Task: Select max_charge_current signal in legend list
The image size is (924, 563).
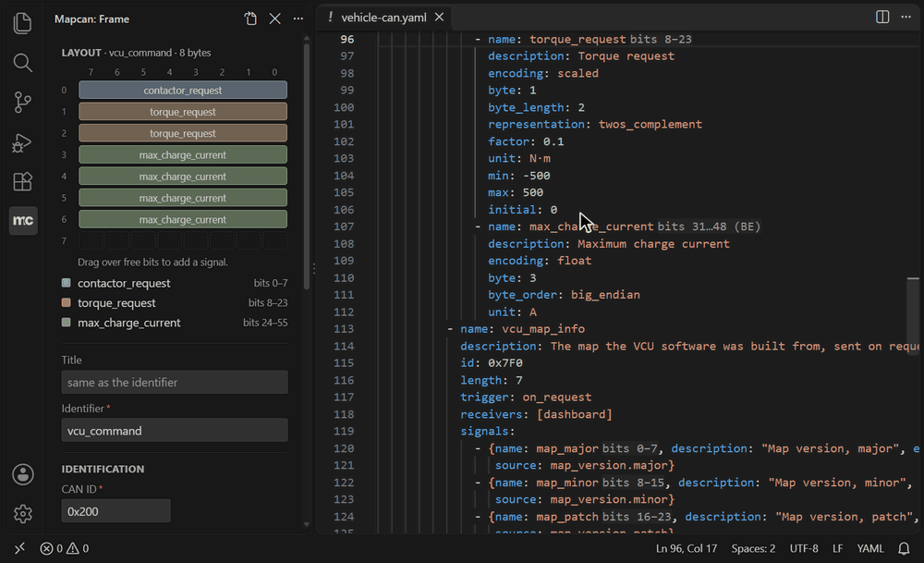Action: click(175, 323)
